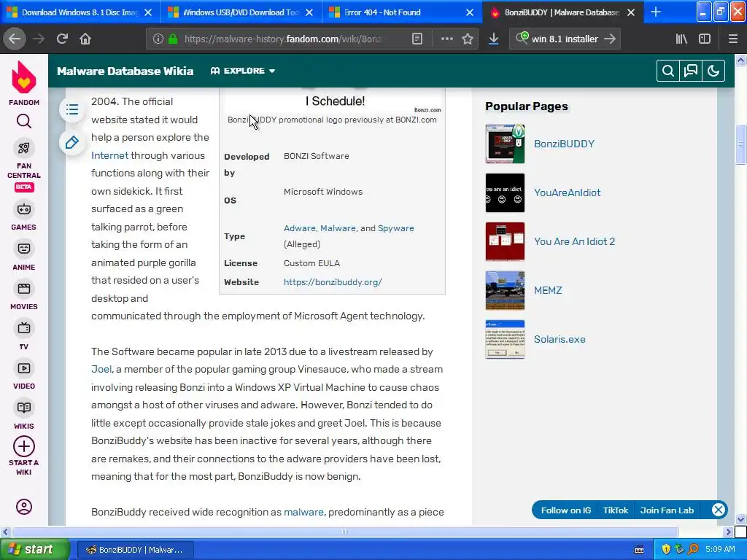This screenshot has width=747, height=560.
Task: Bookmark this page with star icon
Action: point(468,39)
